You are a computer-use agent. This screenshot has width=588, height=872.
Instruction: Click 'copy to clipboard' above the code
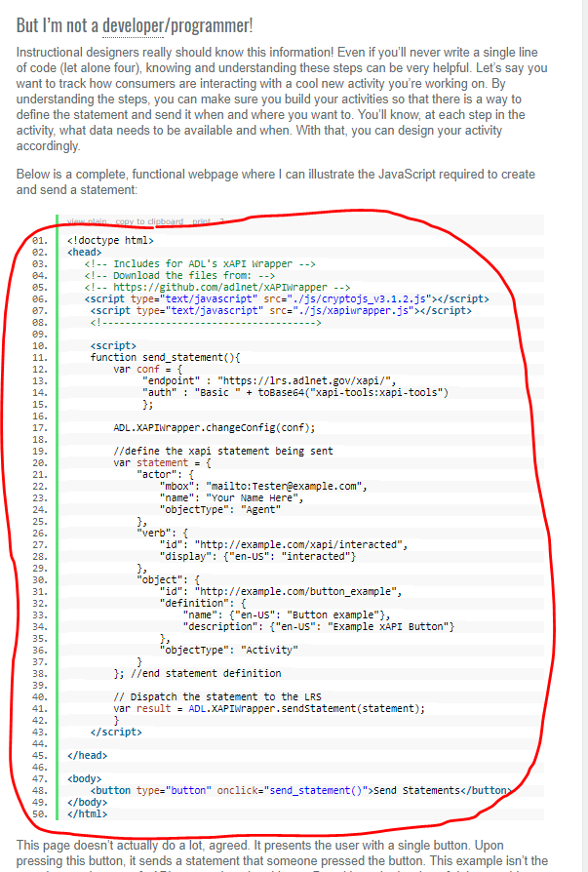pos(149,221)
